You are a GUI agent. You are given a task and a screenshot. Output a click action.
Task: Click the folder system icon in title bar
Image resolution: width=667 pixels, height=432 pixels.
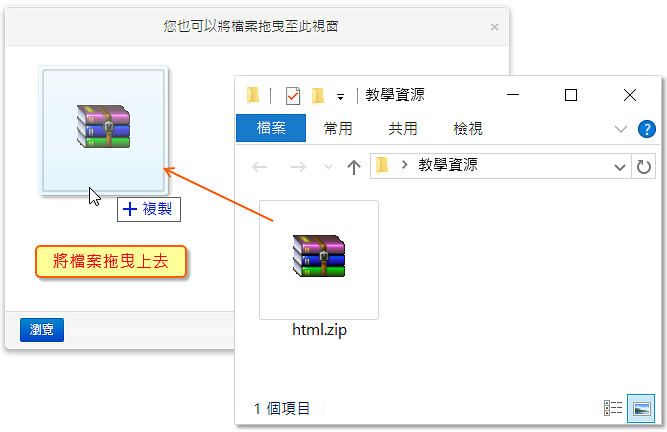pyautogui.click(x=253, y=95)
